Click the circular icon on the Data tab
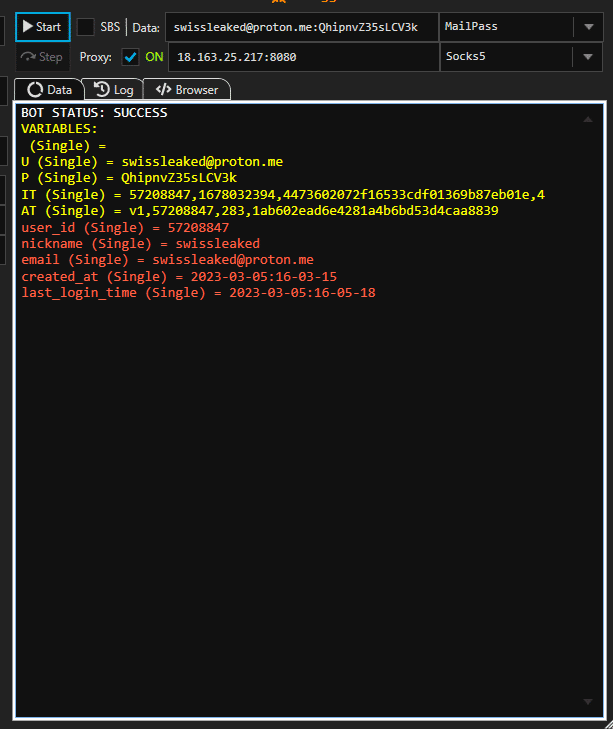Image resolution: width=613 pixels, height=729 pixels. 35,89
